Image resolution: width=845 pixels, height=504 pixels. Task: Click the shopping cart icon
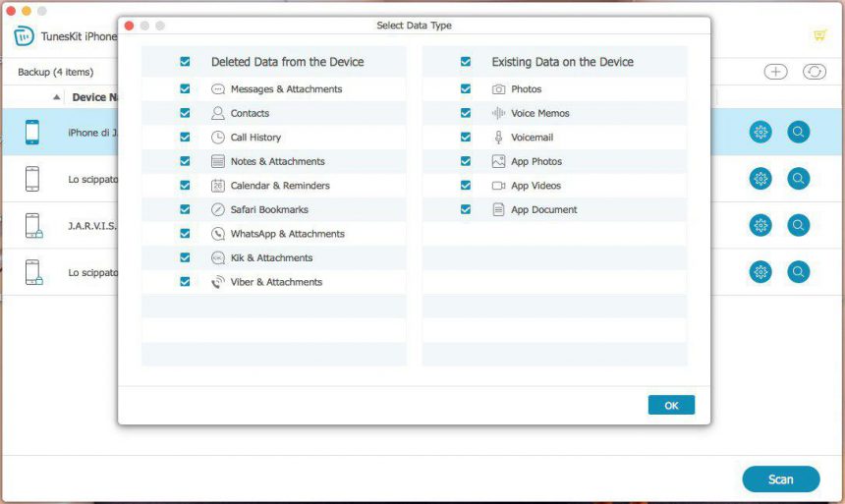819,35
